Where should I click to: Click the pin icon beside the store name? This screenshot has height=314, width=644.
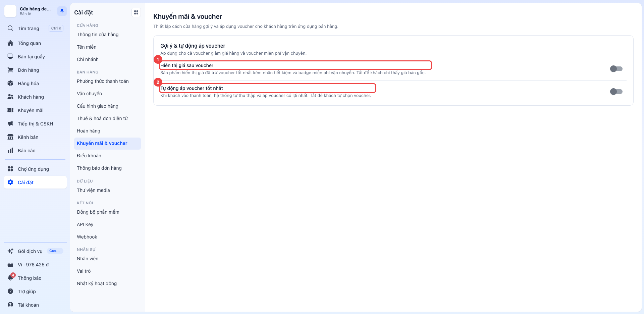click(x=62, y=11)
